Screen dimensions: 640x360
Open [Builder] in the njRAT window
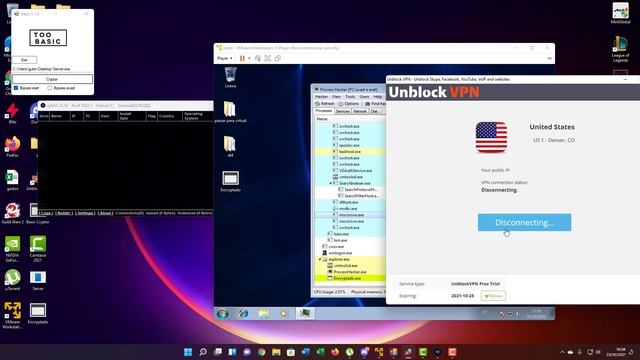pos(64,213)
